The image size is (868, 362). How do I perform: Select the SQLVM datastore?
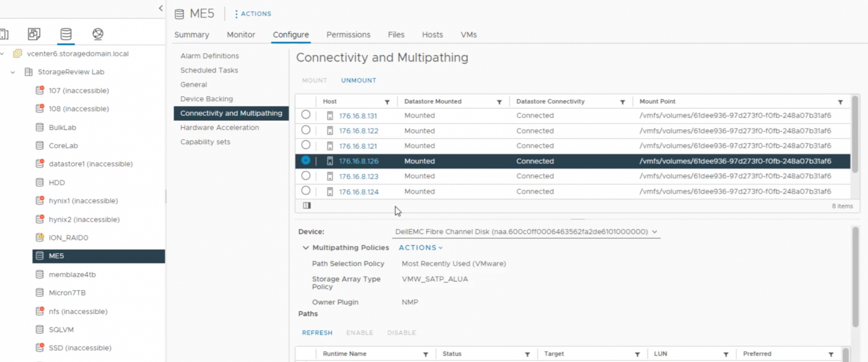[61, 330]
